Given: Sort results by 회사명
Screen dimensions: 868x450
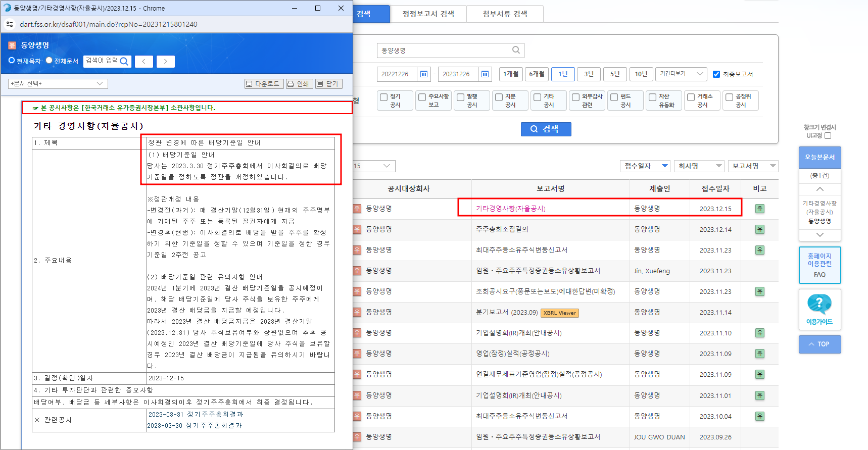Looking at the screenshot, I should (x=699, y=166).
